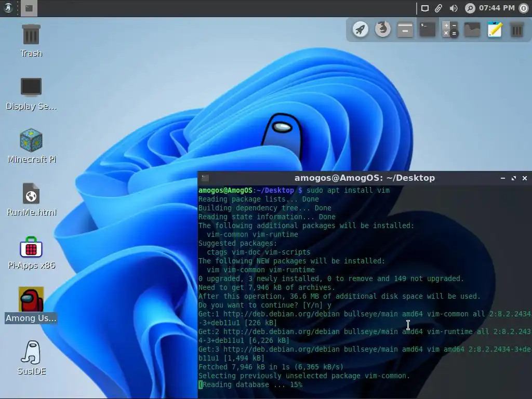Image resolution: width=532 pixels, height=399 pixels.
Task: Click 'Fetched 7,946 kB in 1s' line
Action: (x=271, y=367)
